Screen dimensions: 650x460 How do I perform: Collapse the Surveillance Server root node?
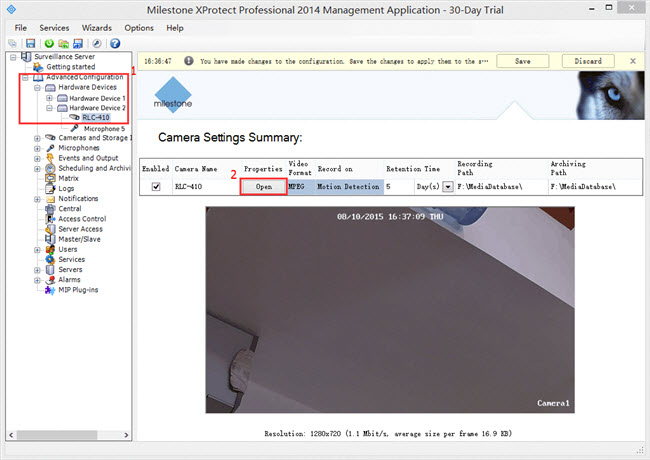13,57
